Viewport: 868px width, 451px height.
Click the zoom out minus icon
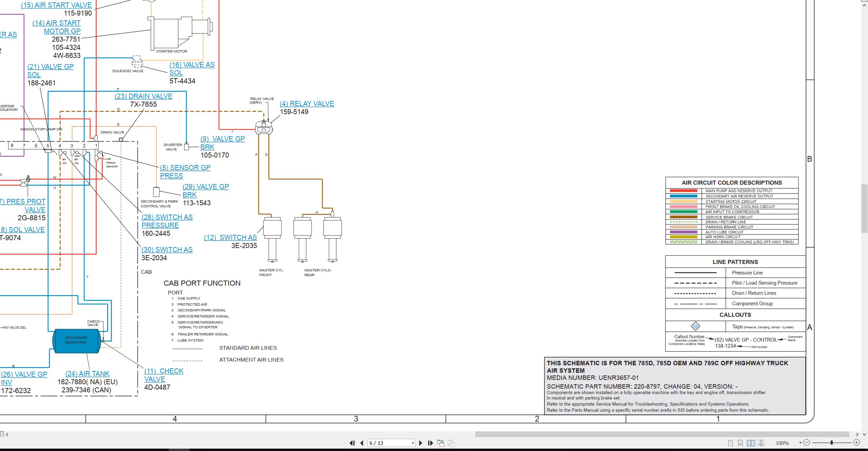tap(807, 443)
